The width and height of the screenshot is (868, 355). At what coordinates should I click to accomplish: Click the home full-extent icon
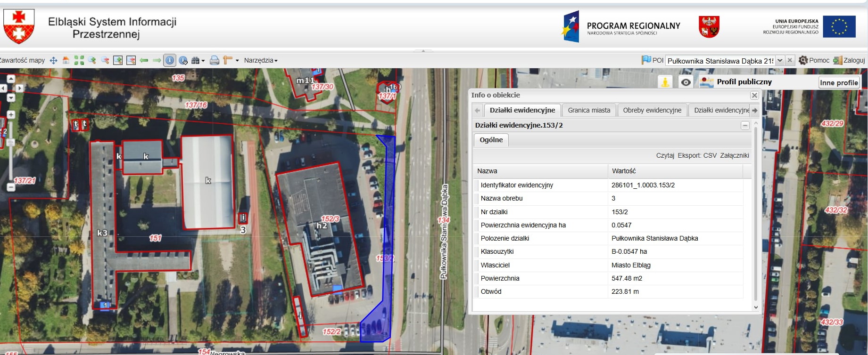(66, 60)
